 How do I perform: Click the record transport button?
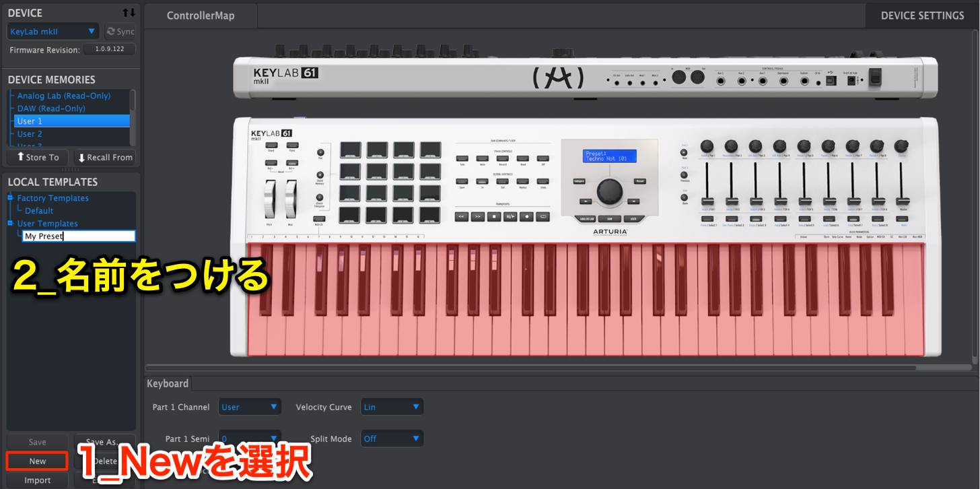[527, 217]
